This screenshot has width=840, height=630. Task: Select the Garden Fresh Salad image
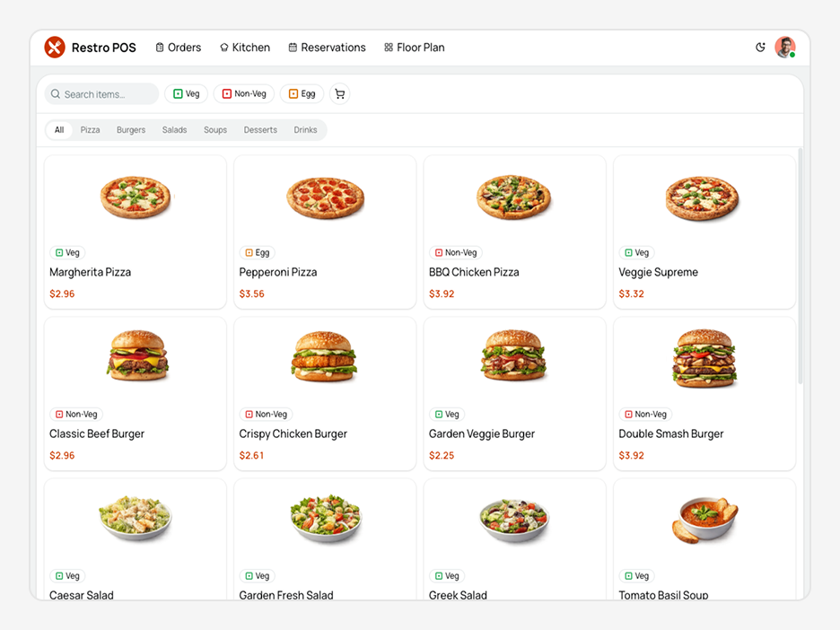[326, 517]
